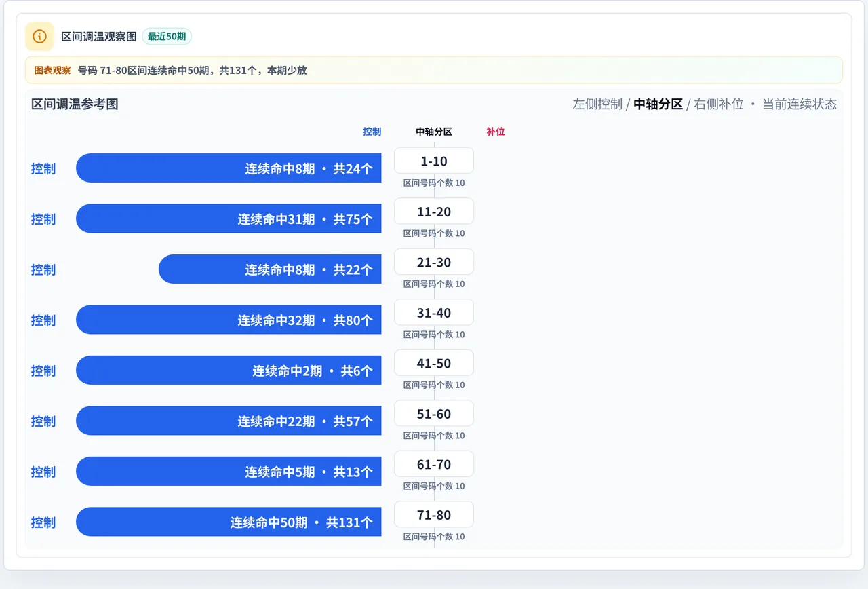Screen dimensions: 868x589
Task: Select the 51-60 range pill
Action: 434,414
